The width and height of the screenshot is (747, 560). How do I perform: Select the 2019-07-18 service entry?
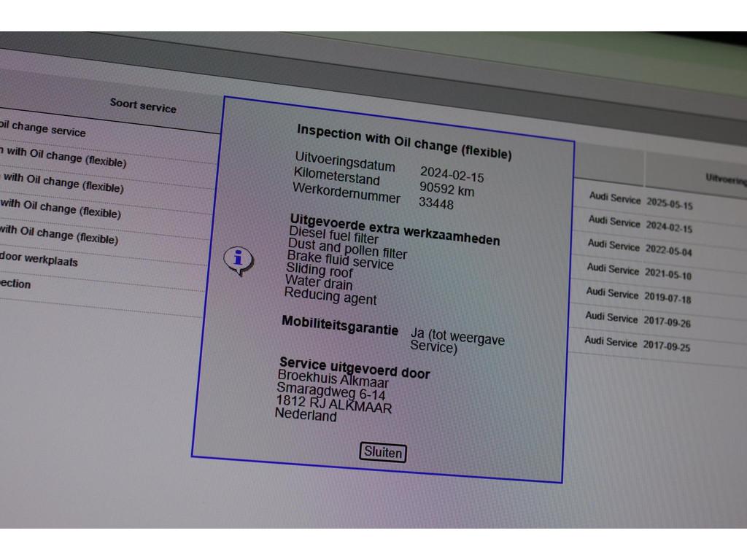[667, 297]
